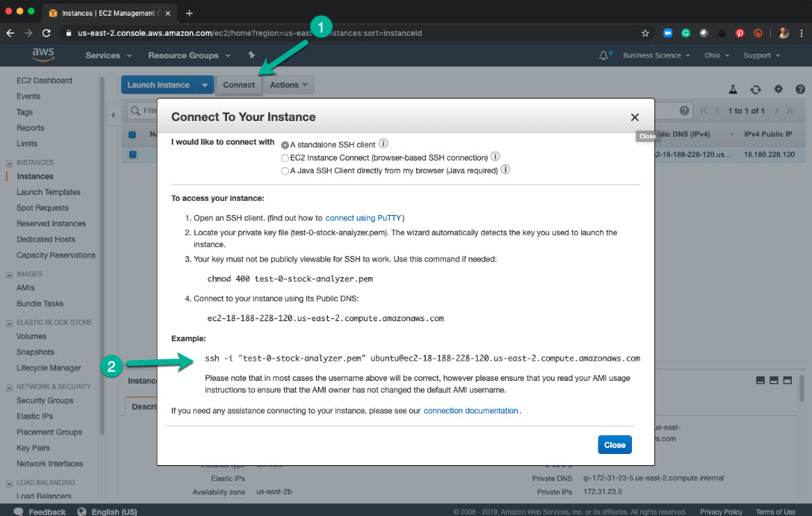
Task: Open Elastic IPs in the sidebar
Action: tap(34, 416)
